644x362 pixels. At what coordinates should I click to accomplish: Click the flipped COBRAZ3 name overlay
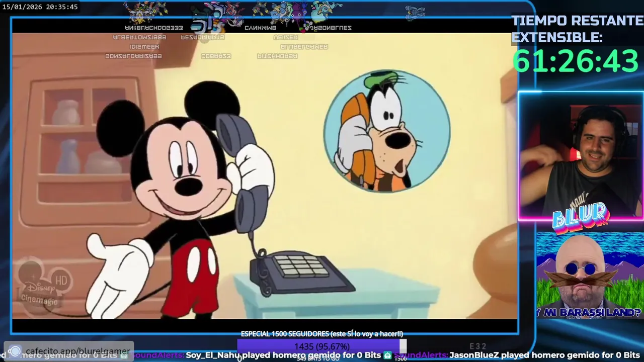(x=216, y=56)
